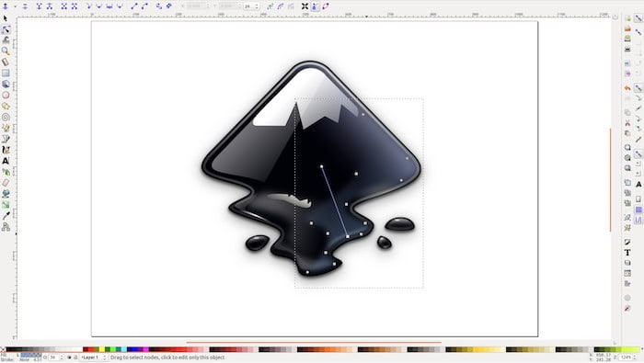This screenshot has width=644, height=363.
Task: Expand the insert node dropdown arrow
Action: pos(16,6)
